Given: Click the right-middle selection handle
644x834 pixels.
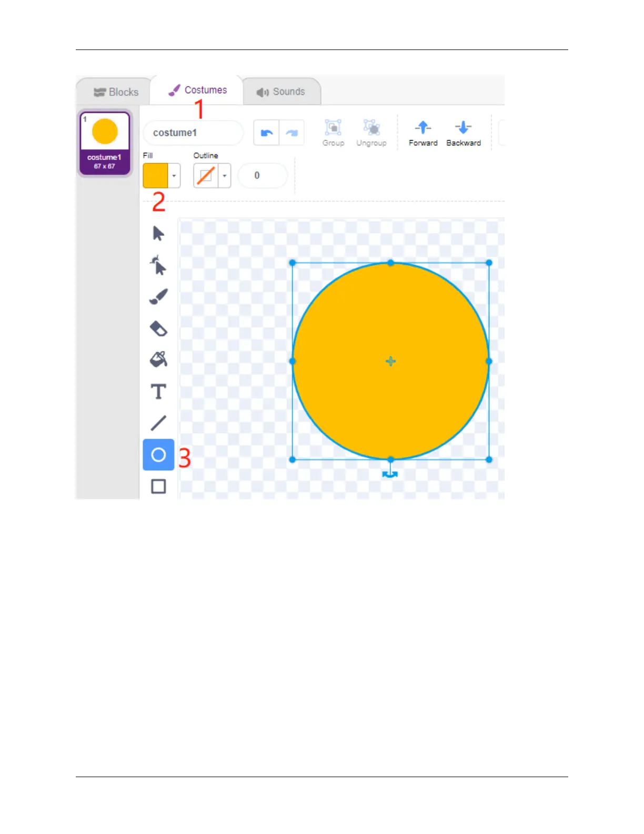Looking at the screenshot, I should [x=489, y=361].
